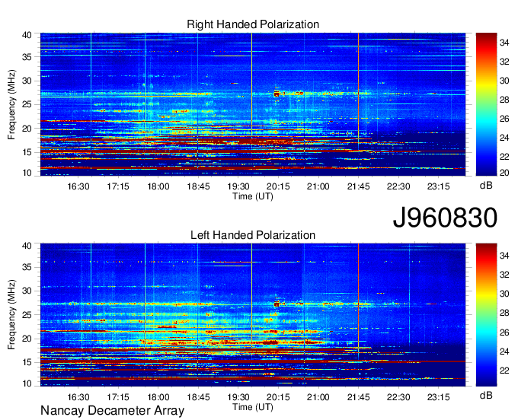Click the 40 MHz tick on the top plot

pos(27,35)
